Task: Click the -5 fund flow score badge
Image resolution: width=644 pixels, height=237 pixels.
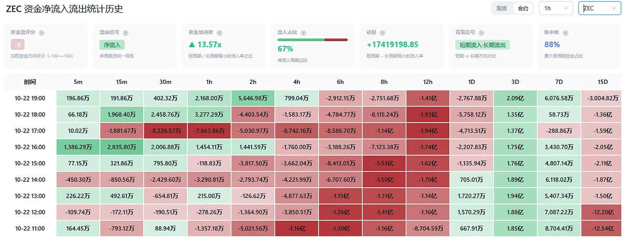Action: pyautogui.click(x=18, y=45)
